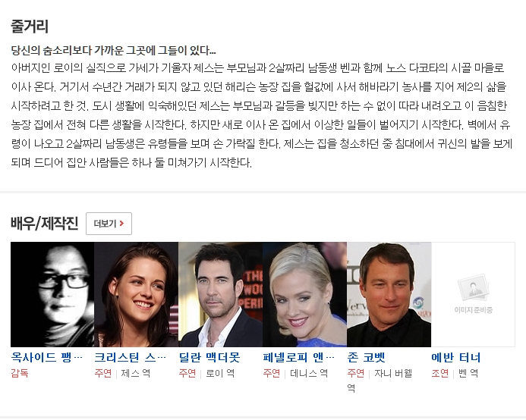Click the 더보기 button next to 배우/제작진

(109, 223)
